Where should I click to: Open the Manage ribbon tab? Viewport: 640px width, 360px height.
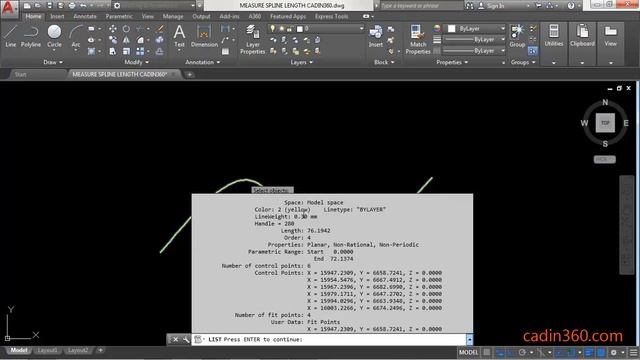point(173,16)
